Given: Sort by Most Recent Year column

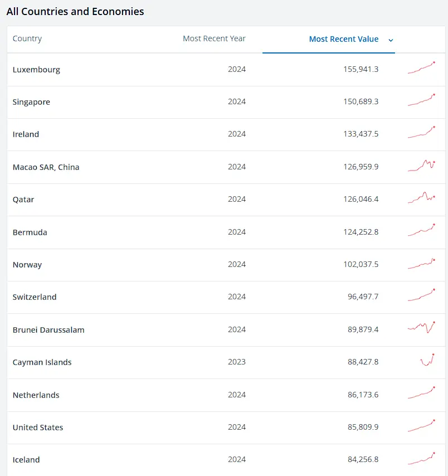Looking at the screenshot, I should click(x=214, y=38).
